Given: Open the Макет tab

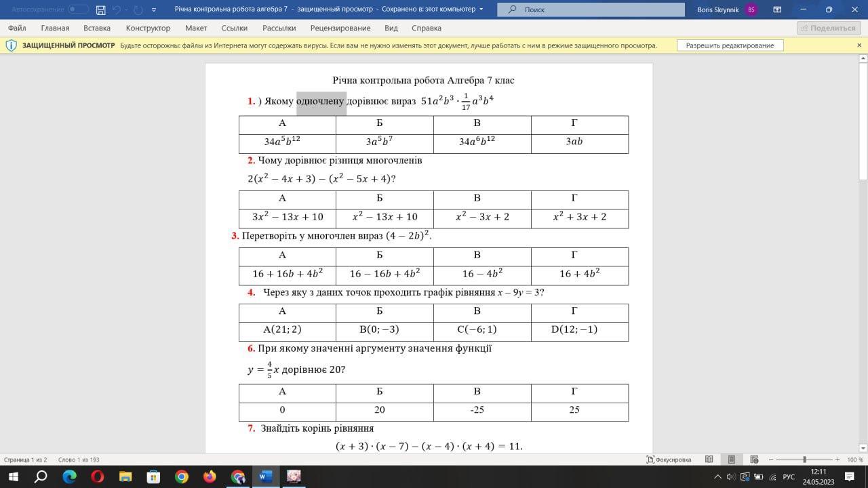Looking at the screenshot, I should (x=196, y=28).
